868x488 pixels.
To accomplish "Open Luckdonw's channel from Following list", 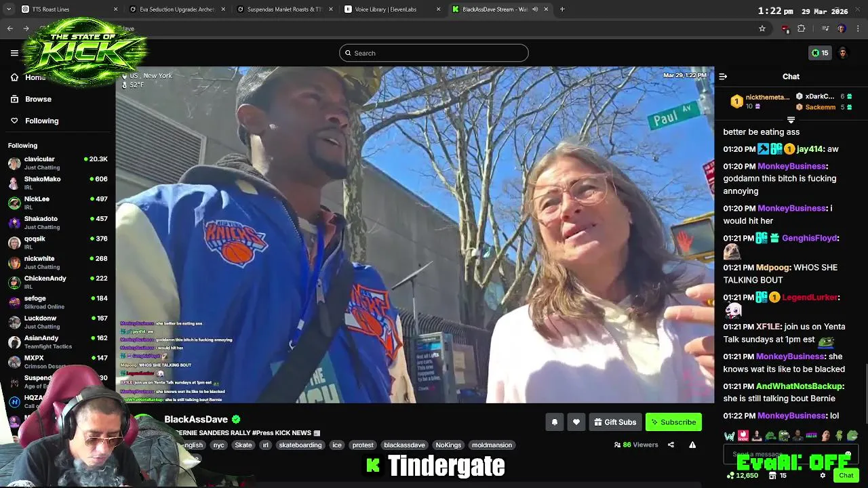I will (58, 322).
